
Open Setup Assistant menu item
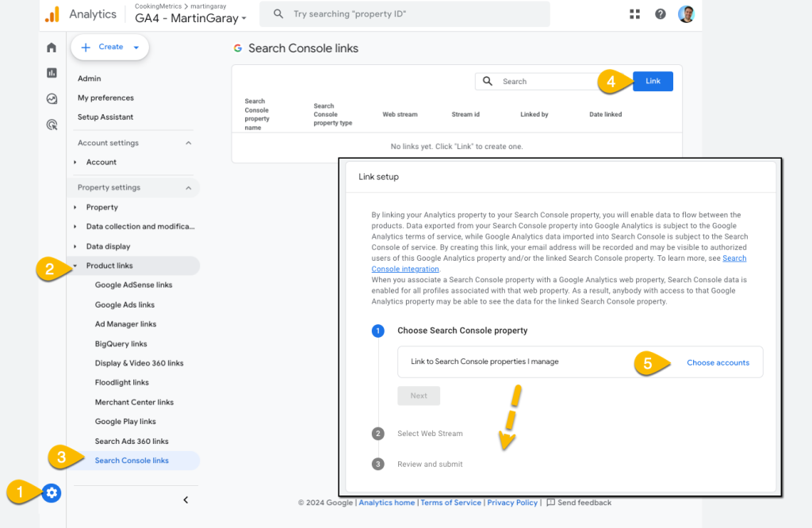[x=105, y=117]
